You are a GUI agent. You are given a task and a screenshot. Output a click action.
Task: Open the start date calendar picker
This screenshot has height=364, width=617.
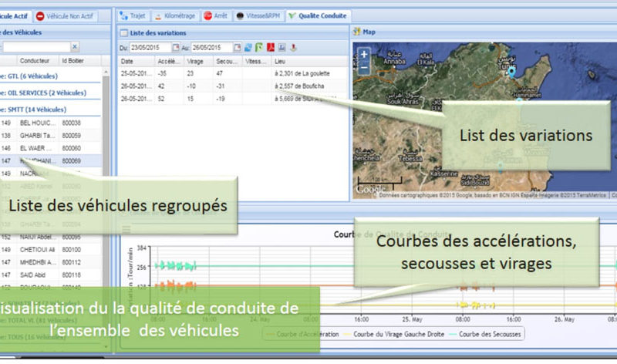point(176,47)
